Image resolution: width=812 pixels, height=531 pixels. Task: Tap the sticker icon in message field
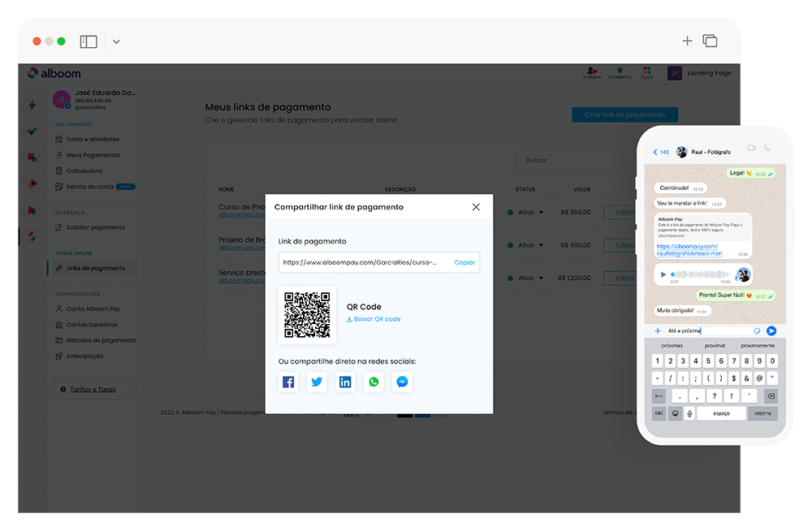click(x=757, y=331)
